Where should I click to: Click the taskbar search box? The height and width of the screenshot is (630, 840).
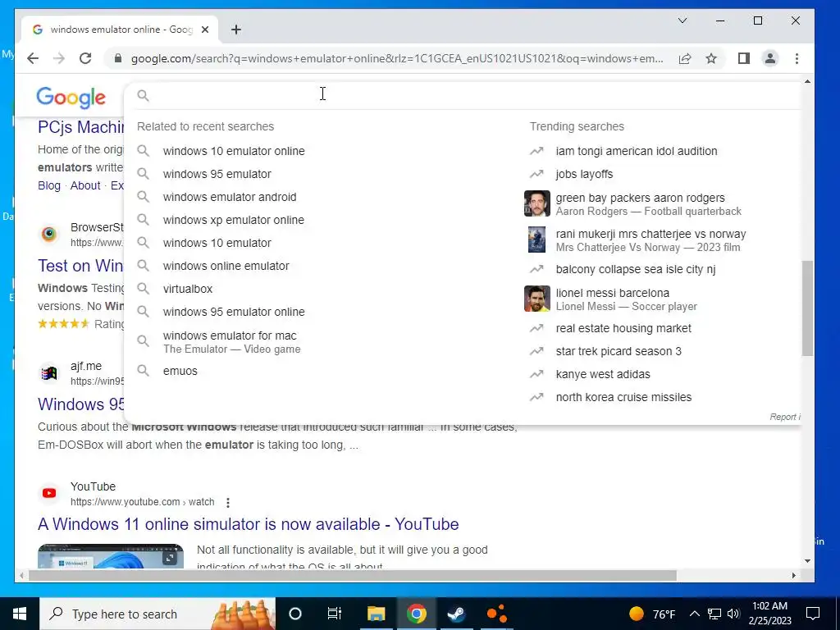pos(157,614)
